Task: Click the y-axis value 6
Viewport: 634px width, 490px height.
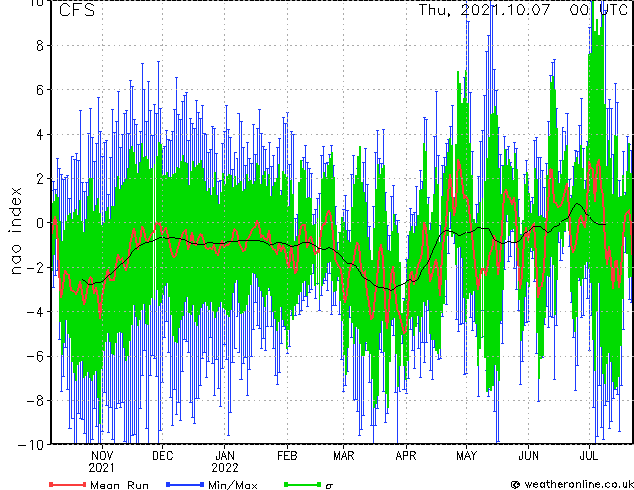Action: pyautogui.click(x=40, y=90)
